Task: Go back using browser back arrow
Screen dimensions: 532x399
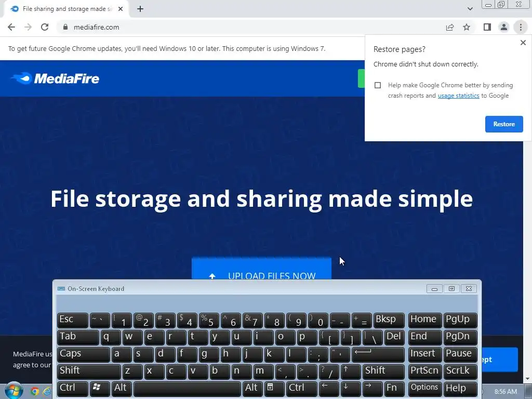Action: (11, 27)
